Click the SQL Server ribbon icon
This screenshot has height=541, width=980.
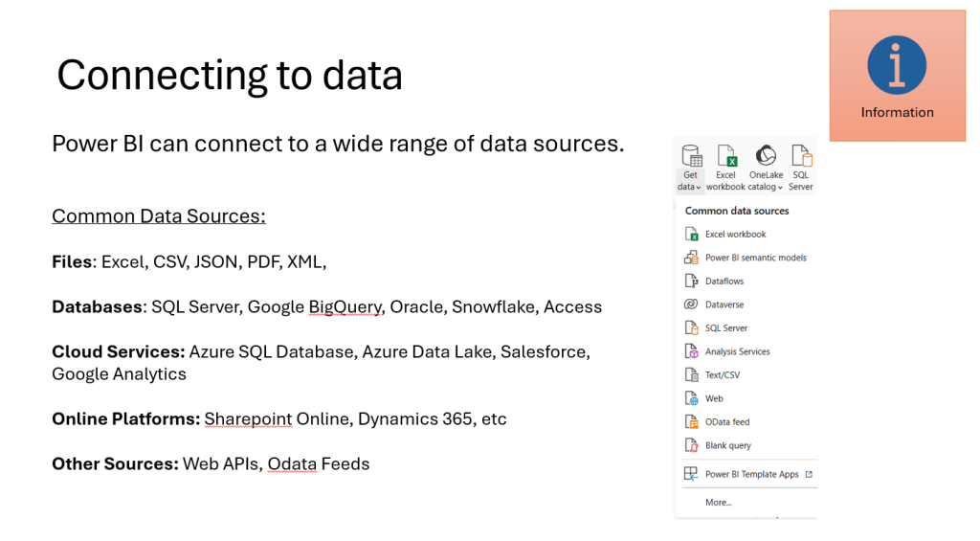(801, 156)
